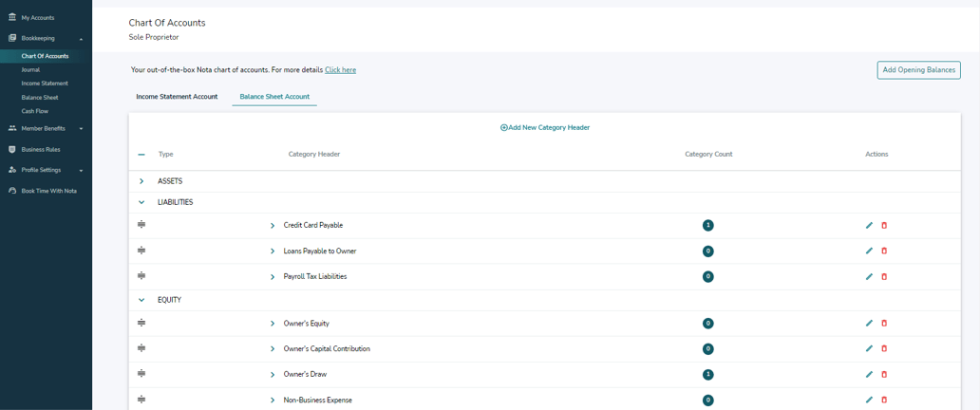Image resolution: width=980 pixels, height=410 pixels.
Task: Click the Book Time With Nota icon
Action: pos(12,191)
